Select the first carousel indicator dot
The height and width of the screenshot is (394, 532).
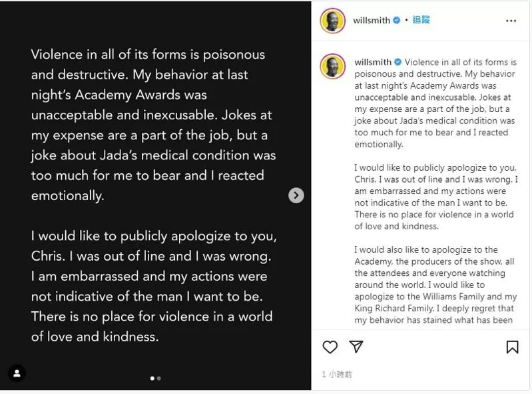click(152, 378)
